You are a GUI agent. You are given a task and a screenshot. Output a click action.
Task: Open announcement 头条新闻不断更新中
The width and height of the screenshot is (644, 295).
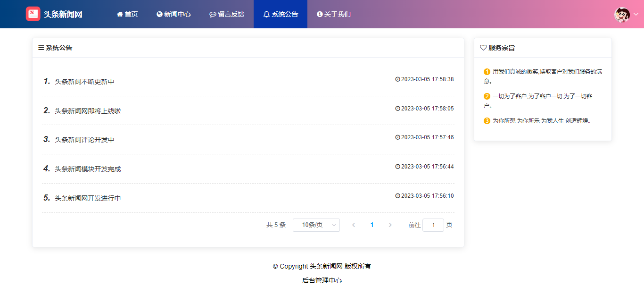pos(84,82)
